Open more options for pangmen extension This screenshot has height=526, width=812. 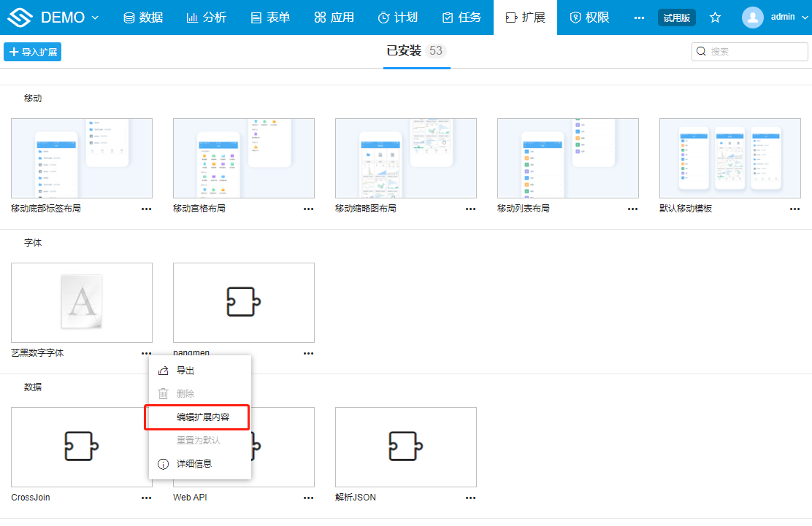click(309, 353)
